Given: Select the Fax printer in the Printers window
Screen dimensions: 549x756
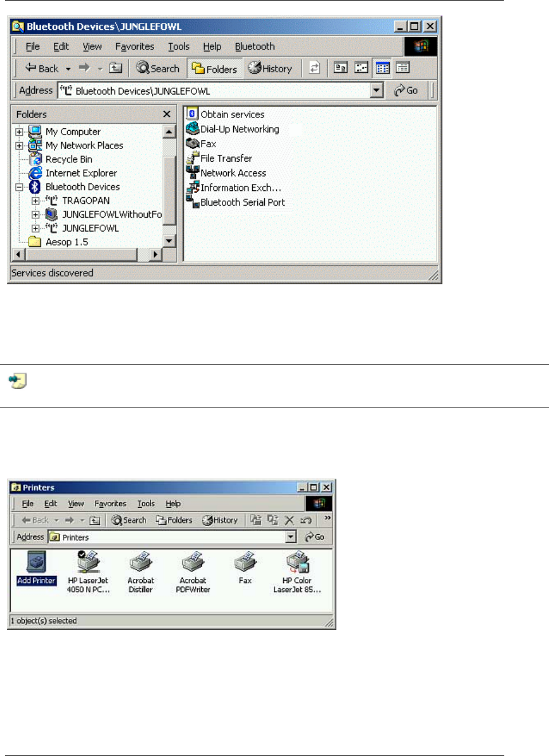Looking at the screenshot, I should [245, 568].
